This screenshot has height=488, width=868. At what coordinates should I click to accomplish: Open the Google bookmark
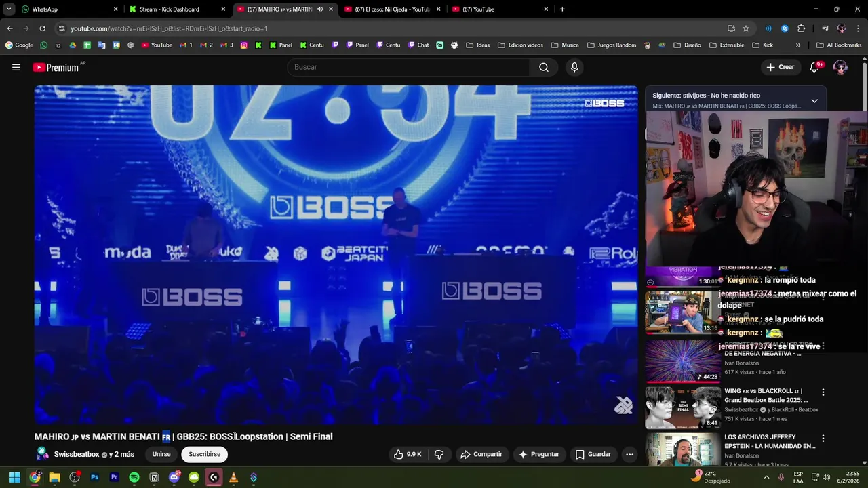coord(19,45)
